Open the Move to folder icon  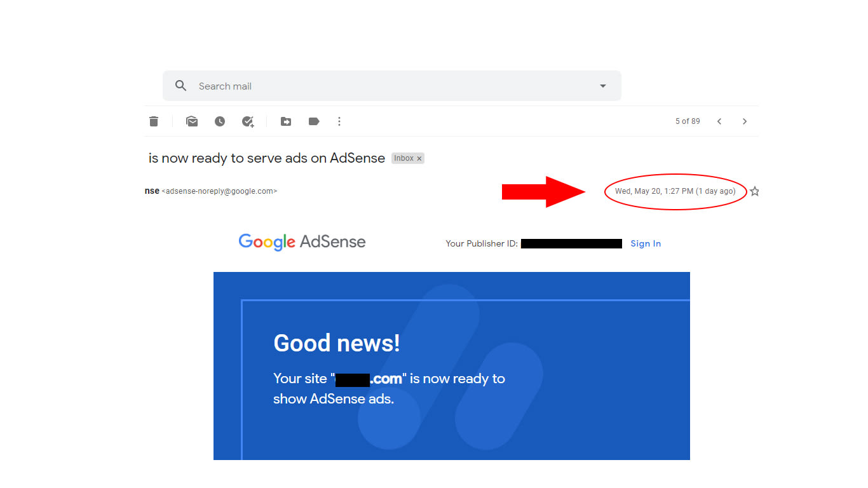(286, 121)
